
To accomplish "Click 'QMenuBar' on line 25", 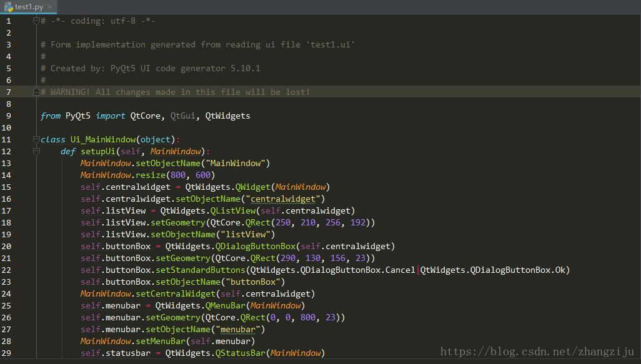I will (x=226, y=305).
